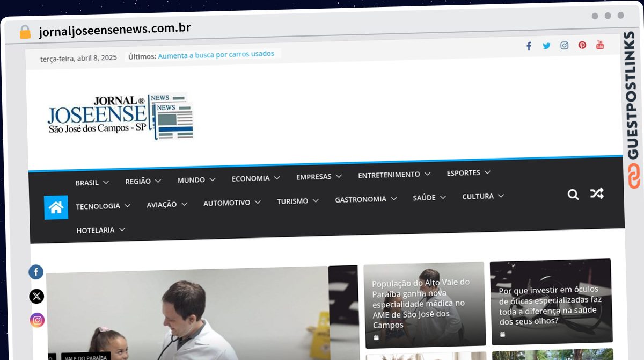Open the Pinterest icon in top bar
644x360 pixels.
[582, 45]
